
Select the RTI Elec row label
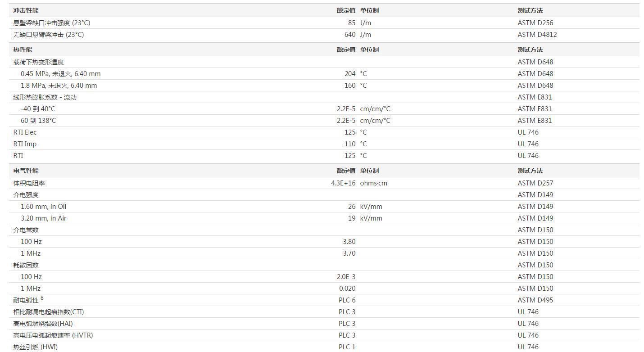pos(25,132)
